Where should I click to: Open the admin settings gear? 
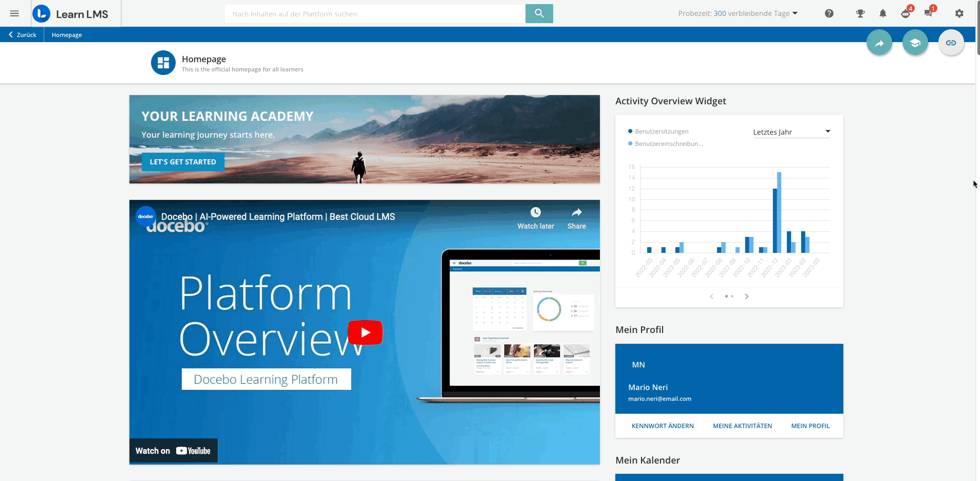[959, 13]
